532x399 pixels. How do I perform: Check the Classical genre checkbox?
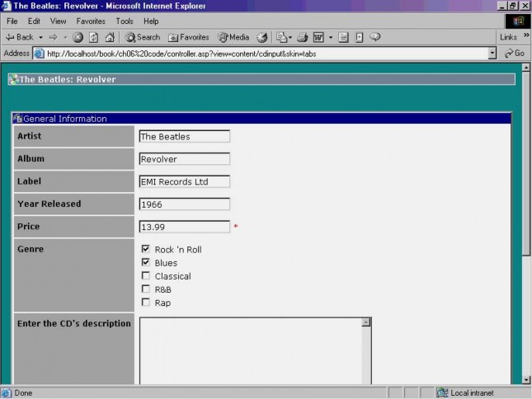pos(145,275)
